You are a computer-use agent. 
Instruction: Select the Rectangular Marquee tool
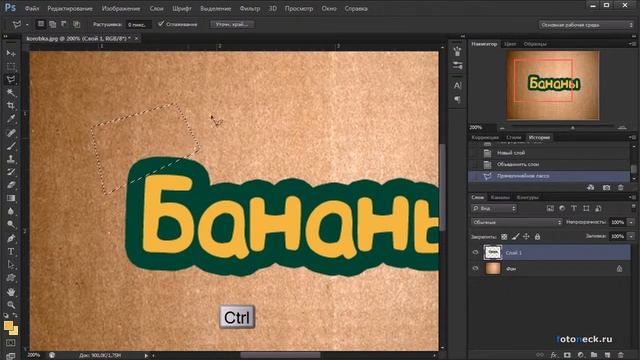[x=11, y=67]
